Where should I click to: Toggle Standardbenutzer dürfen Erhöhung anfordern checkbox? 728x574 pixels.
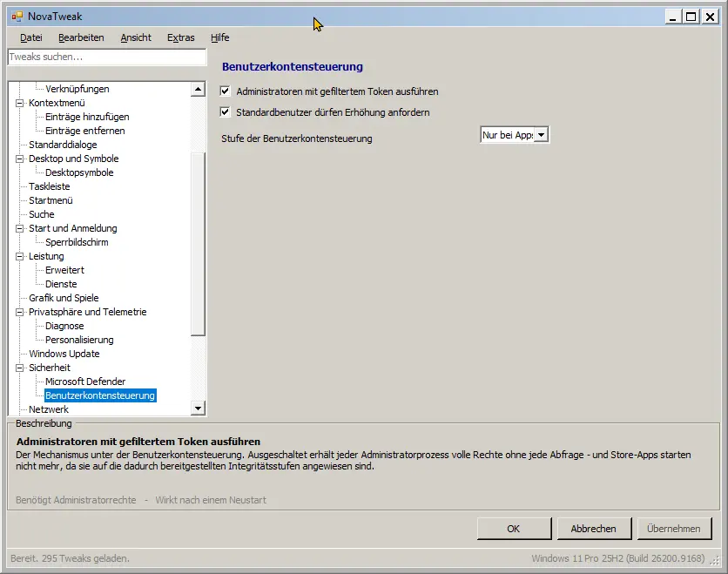pos(226,111)
